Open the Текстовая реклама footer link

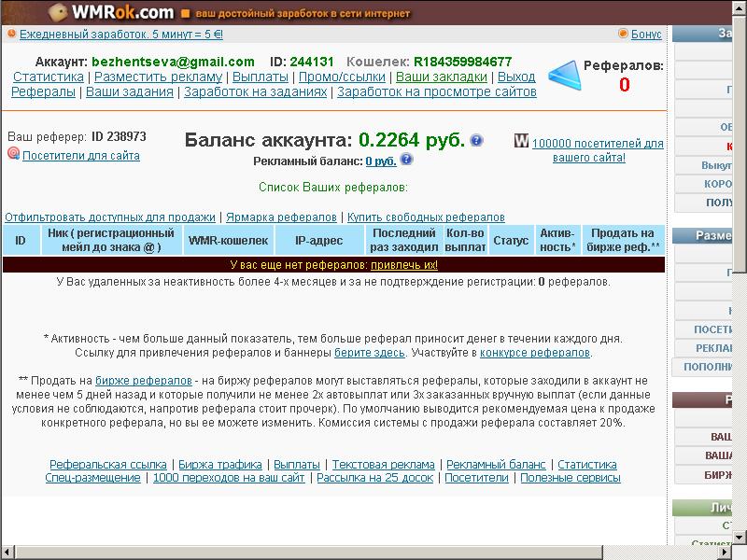tap(384, 464)
